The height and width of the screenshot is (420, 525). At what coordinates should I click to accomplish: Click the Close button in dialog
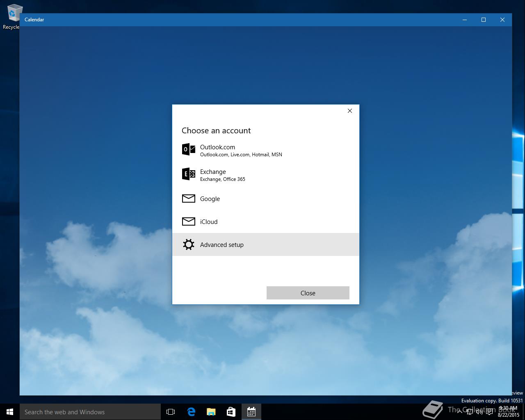click(308, 293)
